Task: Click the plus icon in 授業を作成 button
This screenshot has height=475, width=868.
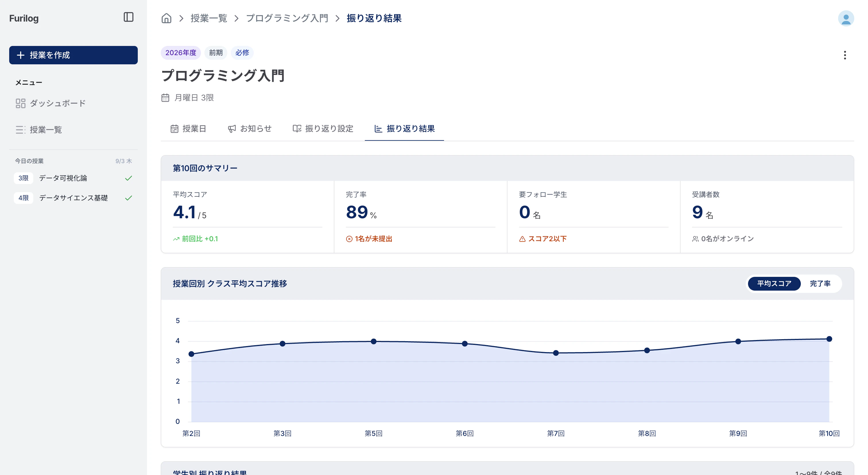Action: (x=21, y=55)
